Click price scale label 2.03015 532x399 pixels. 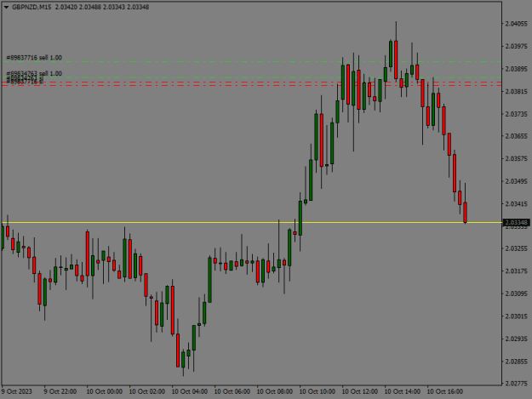click(x=517, y=316)
